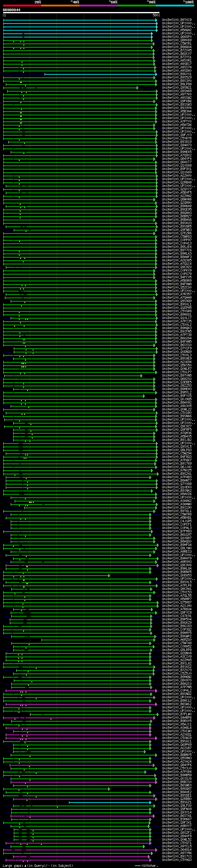
Task: Open hit UniRef100_B3H667
Action: (177, 819)
